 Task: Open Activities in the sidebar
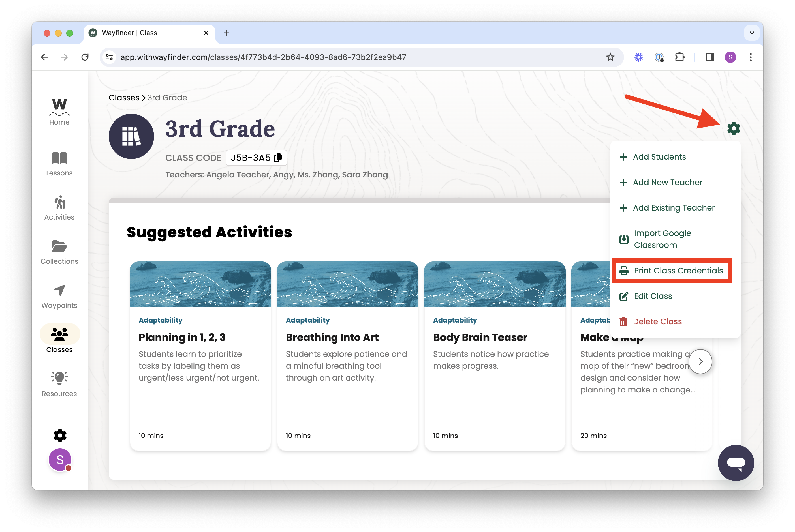pos(59,208)
